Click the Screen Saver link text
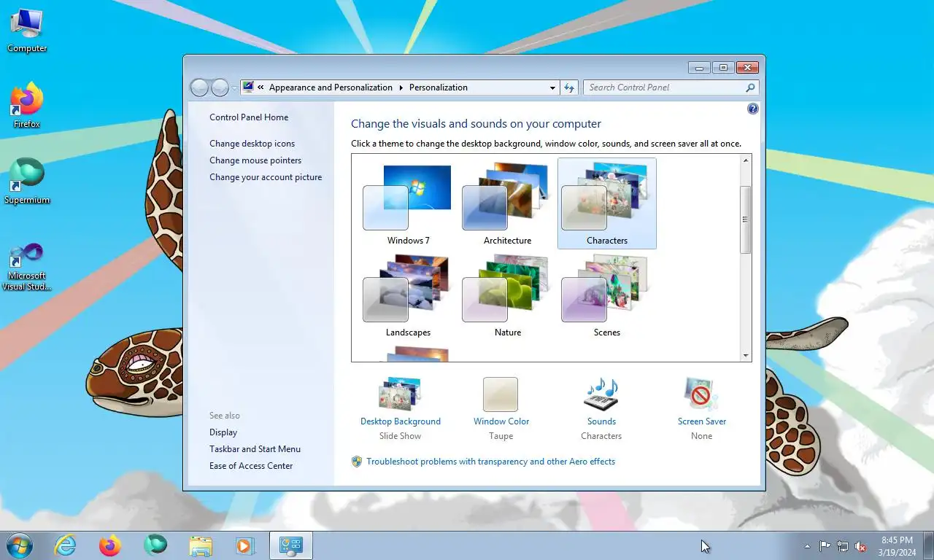The height and width of the screenshot is (560, 934). point(702,421)
